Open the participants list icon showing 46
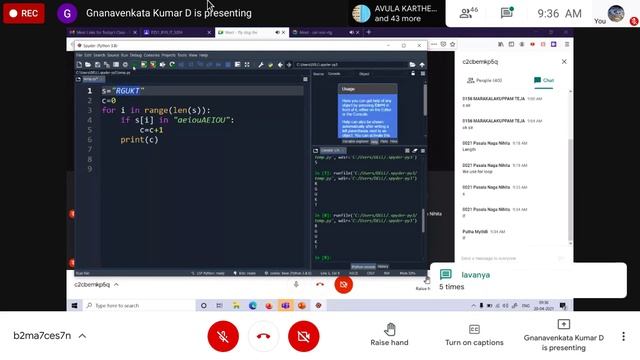 [x=468, y=13]
